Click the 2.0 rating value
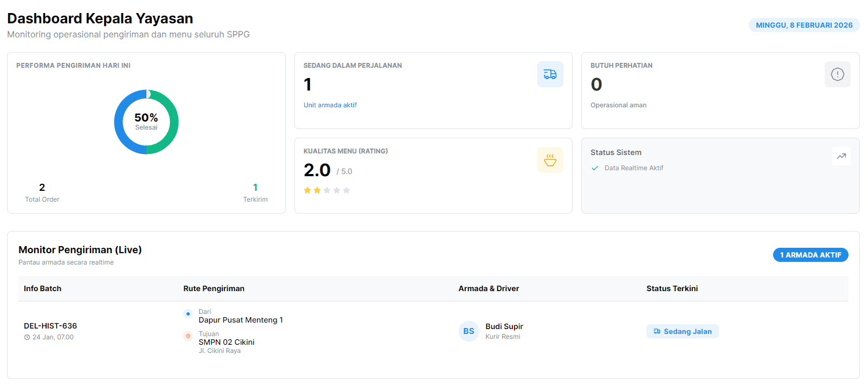 click(x=317, y=170)
